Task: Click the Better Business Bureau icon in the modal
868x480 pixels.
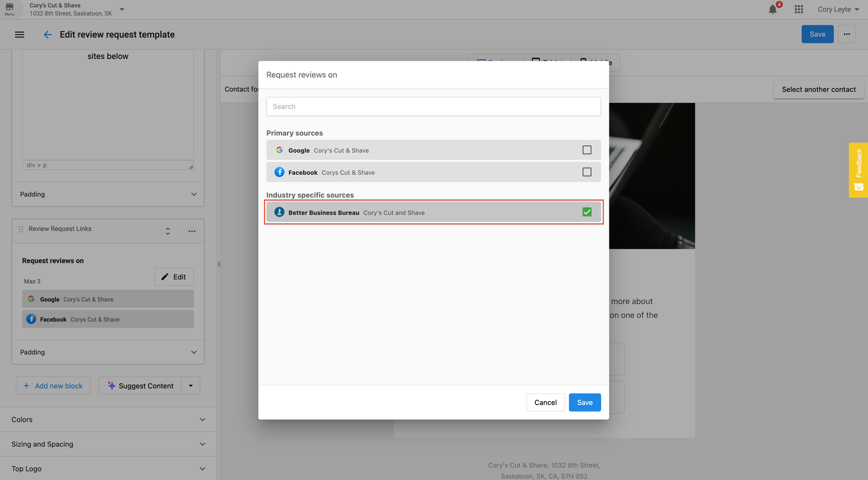Action: point(279,212)
